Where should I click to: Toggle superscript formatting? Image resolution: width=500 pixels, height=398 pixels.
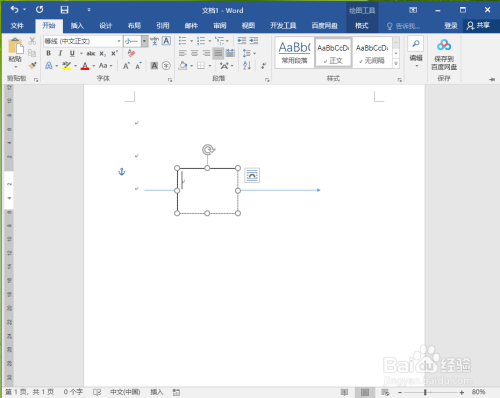pos(114,53)
